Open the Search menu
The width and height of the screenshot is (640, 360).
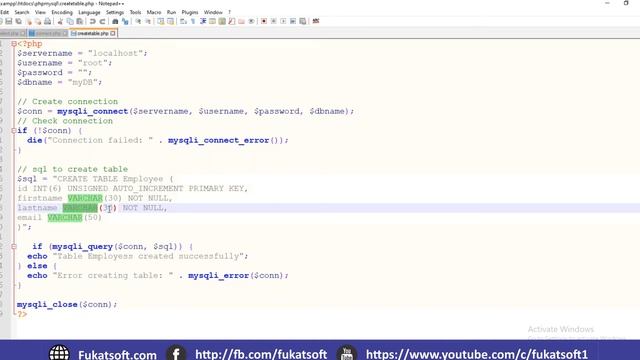[x=22, y=13]
